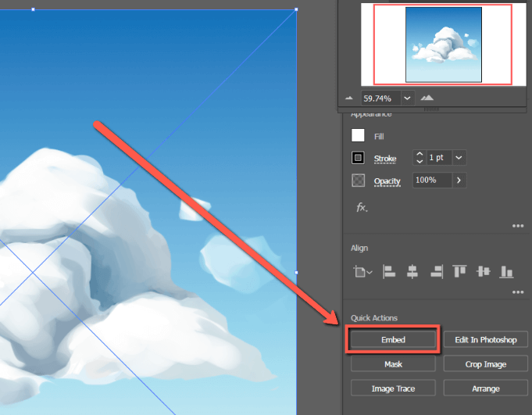Image resolution: width=532 pixels, height=415 pixels.
Task: Open more Appearance options
Action: click(518, 226)
